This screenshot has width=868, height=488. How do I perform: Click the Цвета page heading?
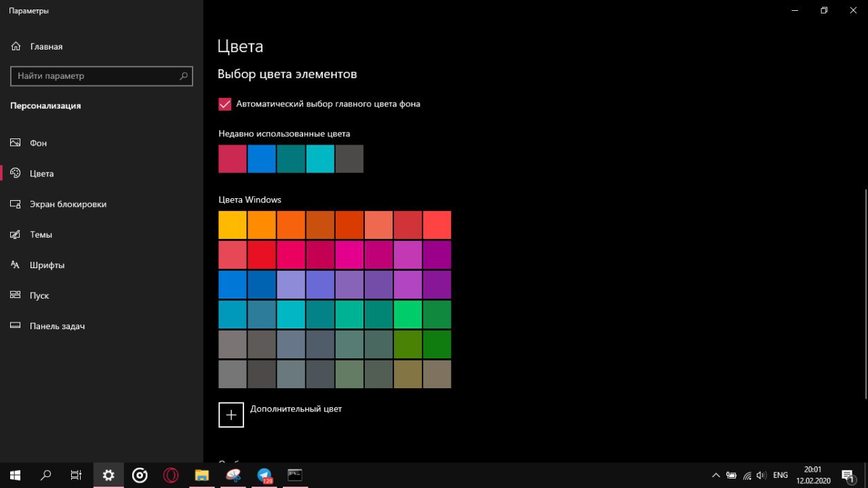pyautogui.click(x=240, y=47)
